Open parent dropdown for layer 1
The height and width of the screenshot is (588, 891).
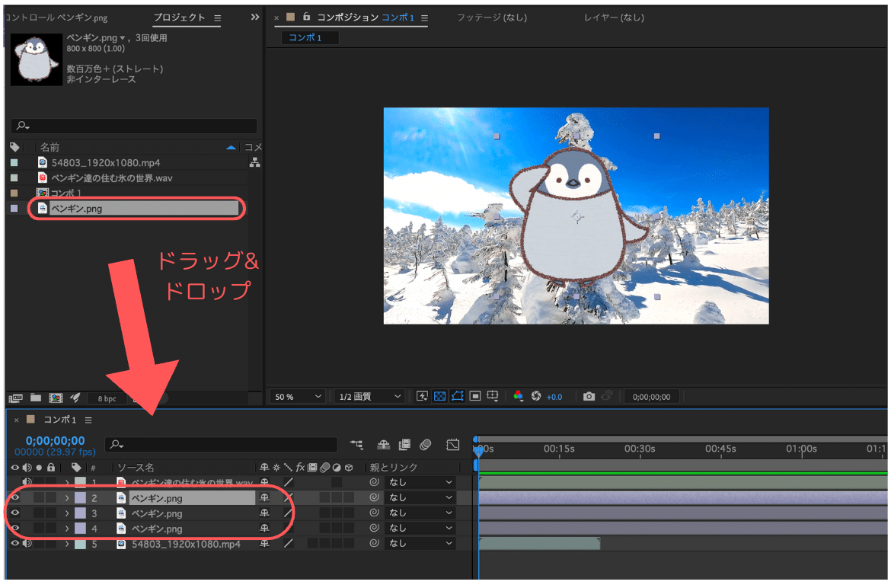420,482
